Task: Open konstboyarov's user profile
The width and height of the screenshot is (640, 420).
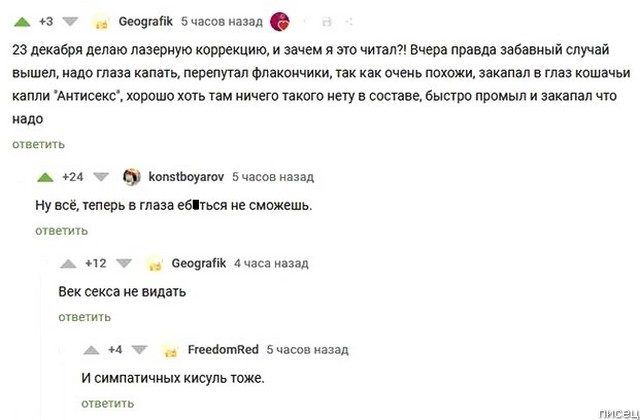Action: pyautogui.click(x=185, y=177)
